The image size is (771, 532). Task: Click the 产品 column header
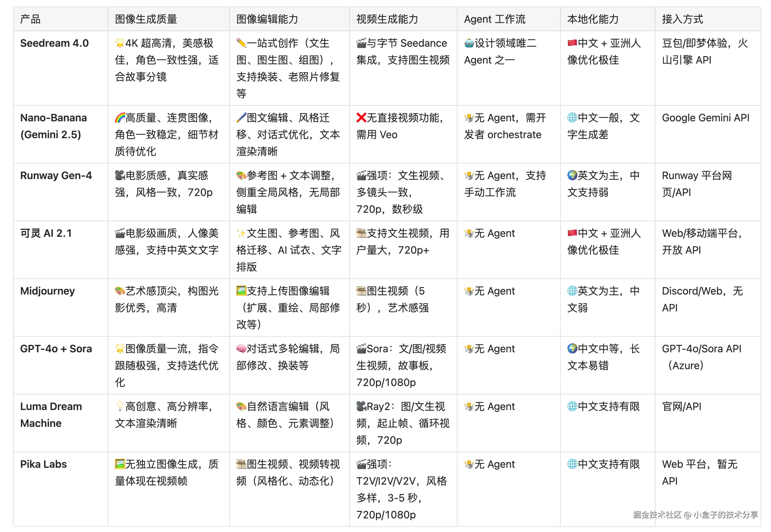[x=31, y=19]
